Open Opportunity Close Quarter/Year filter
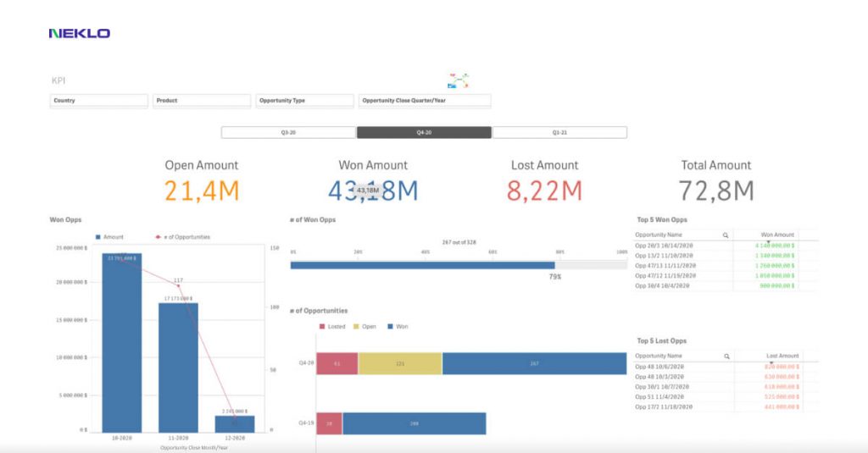This screenshot has height=453, width=868. (425, 101)
